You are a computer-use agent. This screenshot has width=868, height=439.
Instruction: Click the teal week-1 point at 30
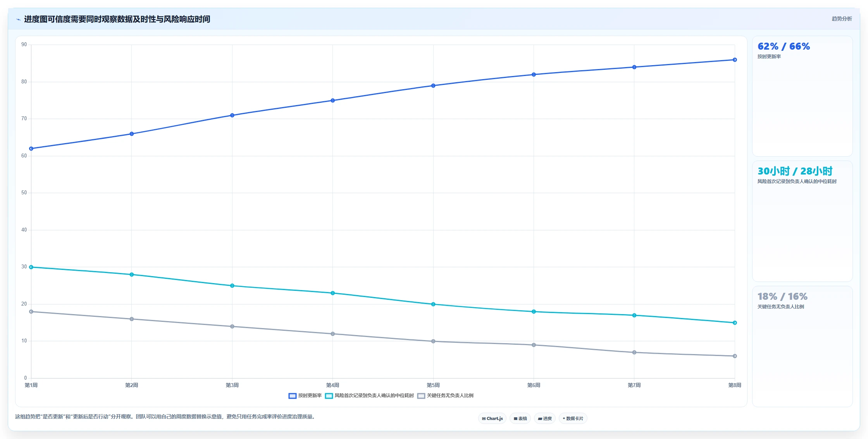coord(31,267)
